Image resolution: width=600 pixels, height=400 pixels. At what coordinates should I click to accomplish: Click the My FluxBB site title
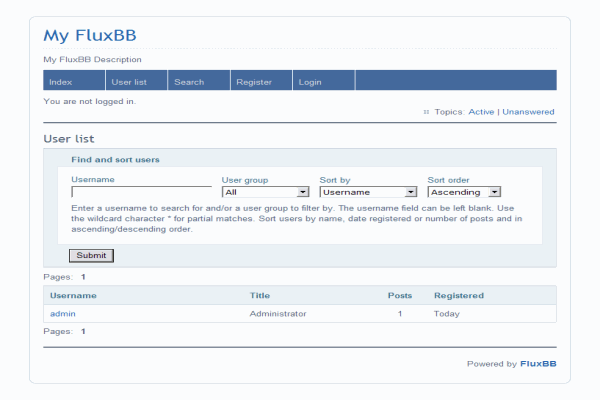(89, 37)
